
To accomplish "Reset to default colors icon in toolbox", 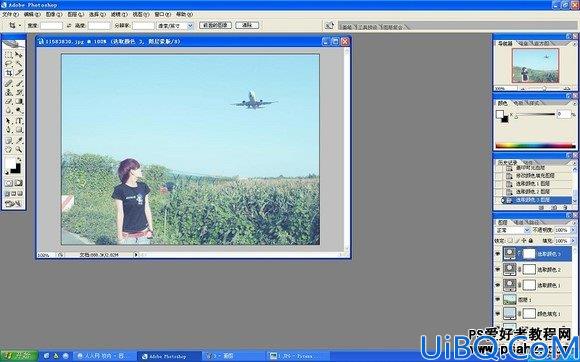I will click(x=7, y=172).
